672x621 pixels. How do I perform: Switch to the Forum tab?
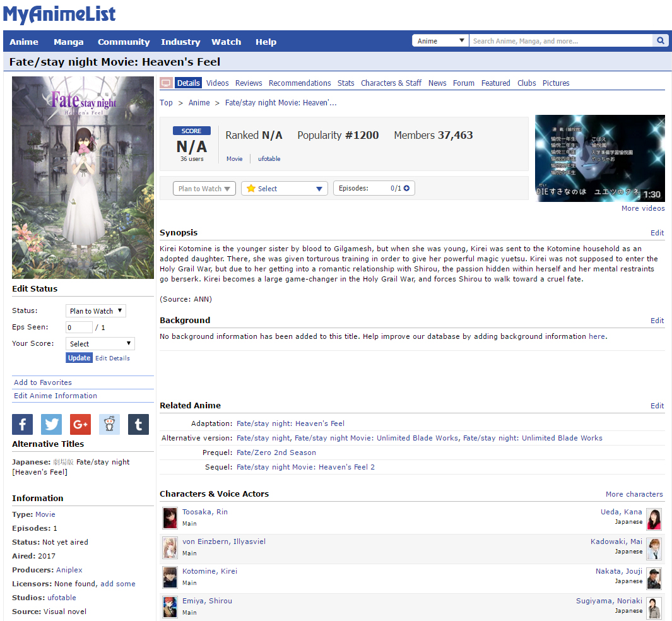tap(464, 83)
